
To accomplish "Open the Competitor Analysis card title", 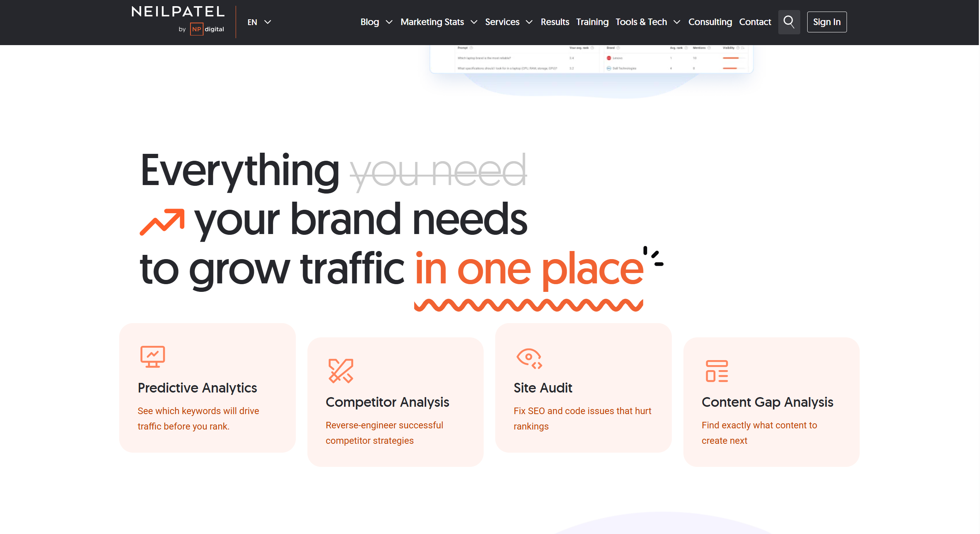I will point(388,402).
